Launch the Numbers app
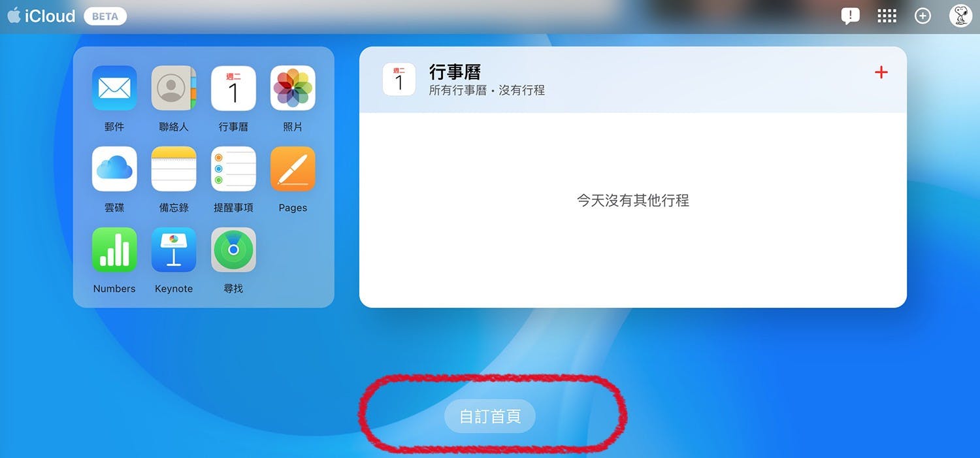 point(114,250)
